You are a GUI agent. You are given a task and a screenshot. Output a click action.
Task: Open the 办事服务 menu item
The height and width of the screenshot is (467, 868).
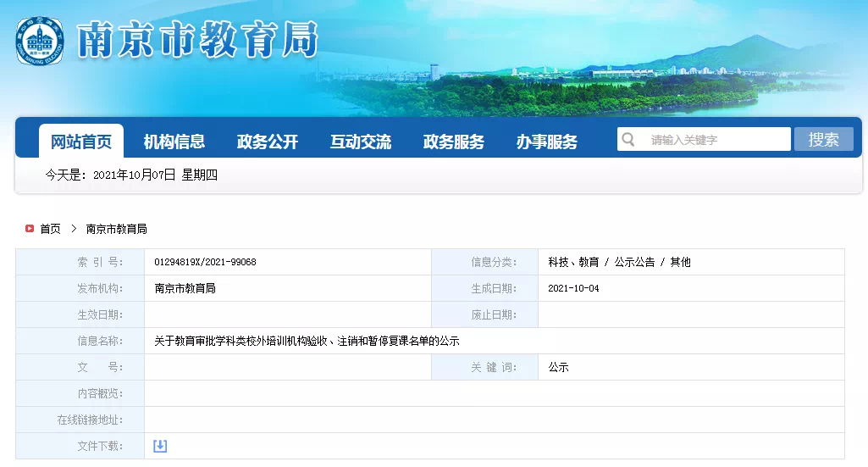pos(547,142)
